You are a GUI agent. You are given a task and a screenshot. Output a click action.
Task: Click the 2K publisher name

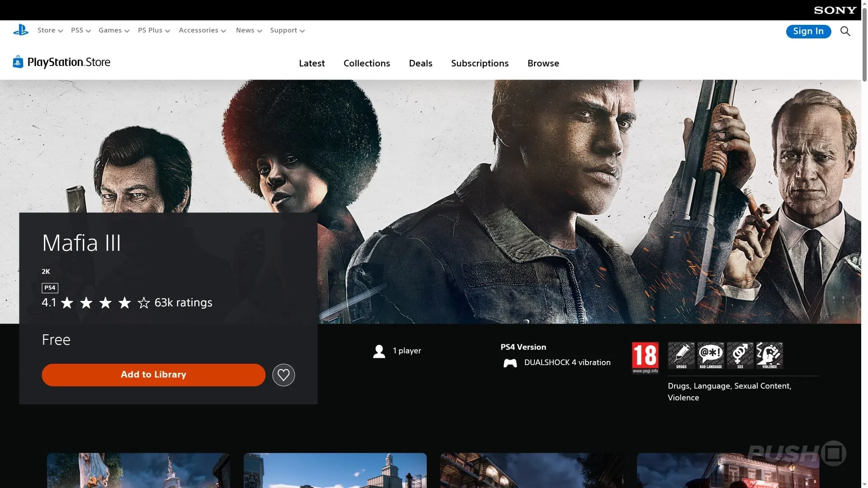pos(46,272)
